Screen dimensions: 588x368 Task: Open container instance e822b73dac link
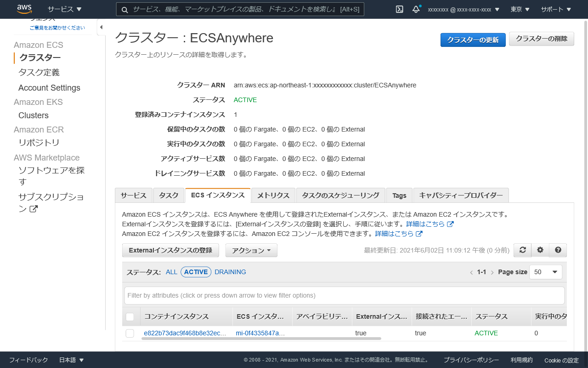(185, 333)
